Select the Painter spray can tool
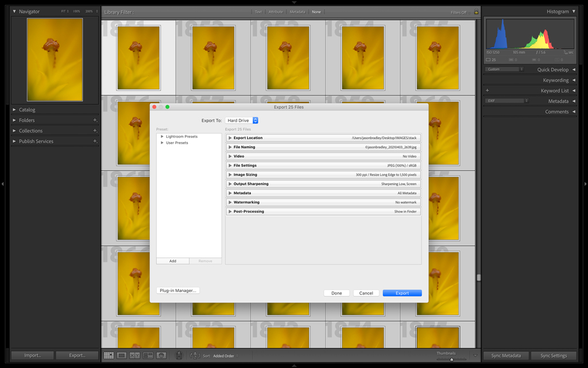This screenshot has width=588, height=368. pyautogui.click(x=179, y=356)
